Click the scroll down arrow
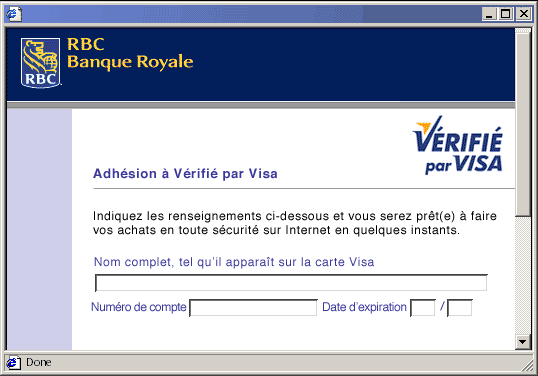The image size is (538, 376). [x=523, y=342]
